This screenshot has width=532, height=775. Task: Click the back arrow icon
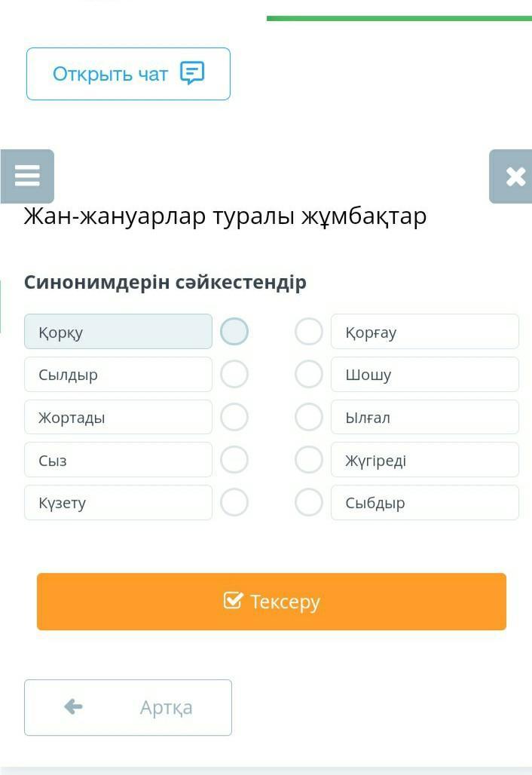click(73, 706)
